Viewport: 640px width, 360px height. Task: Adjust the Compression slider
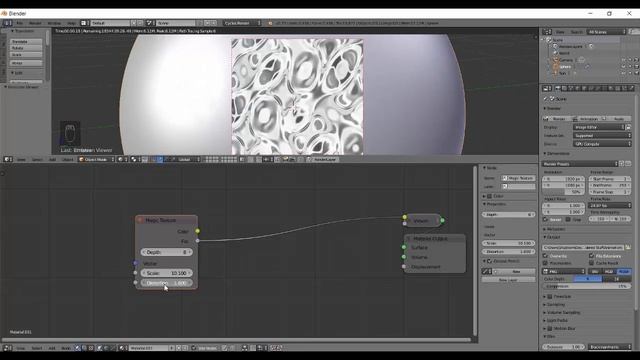click(x=587, y=287)
